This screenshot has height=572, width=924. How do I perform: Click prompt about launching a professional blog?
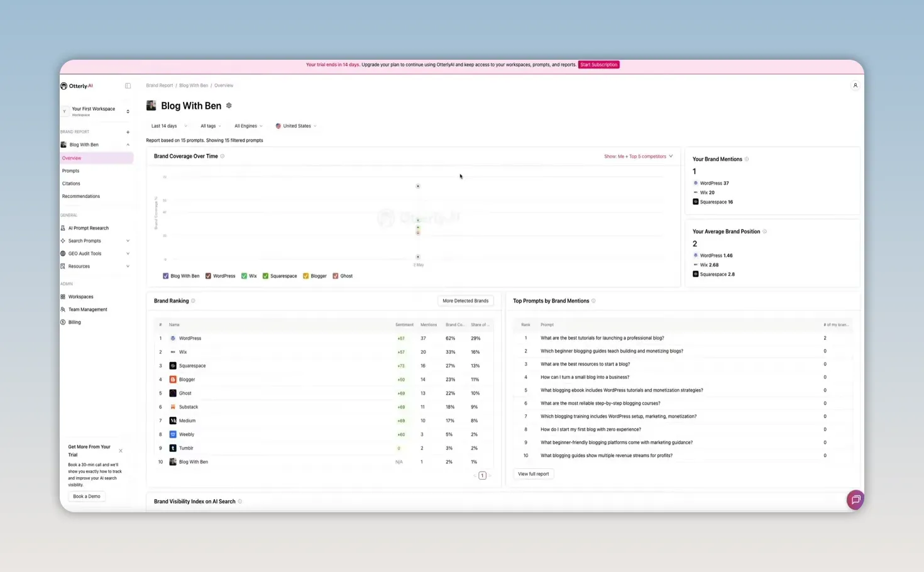[602, 338]
